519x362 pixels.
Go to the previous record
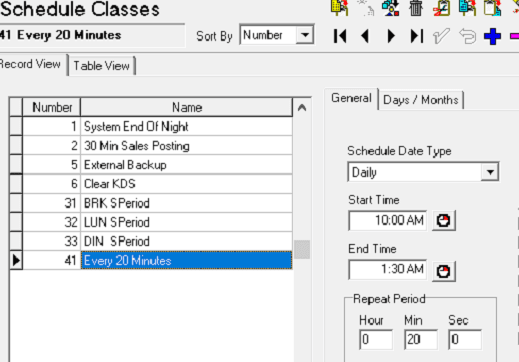366,36
